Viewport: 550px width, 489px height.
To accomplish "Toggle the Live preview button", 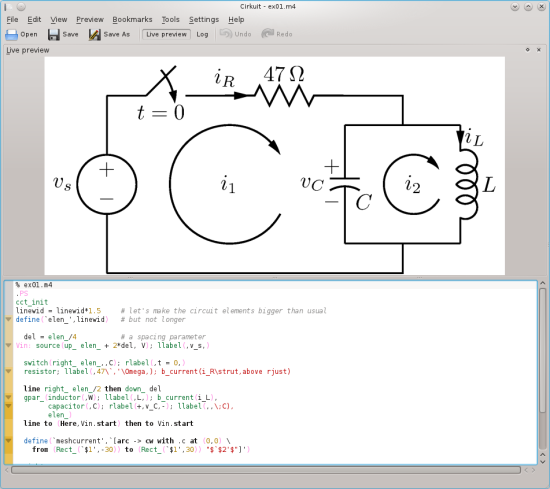I will [x=166, y=34].
